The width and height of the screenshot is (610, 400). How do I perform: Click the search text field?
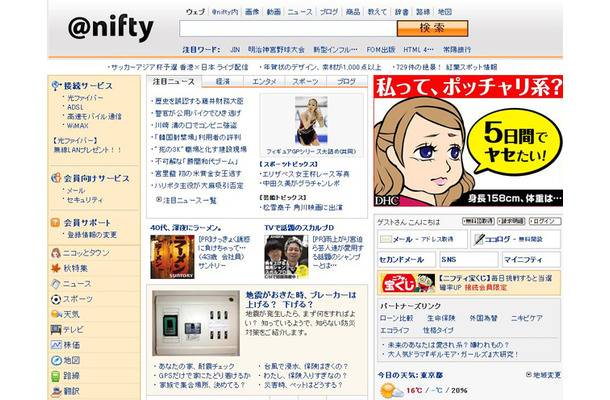[x=288, y=28]
